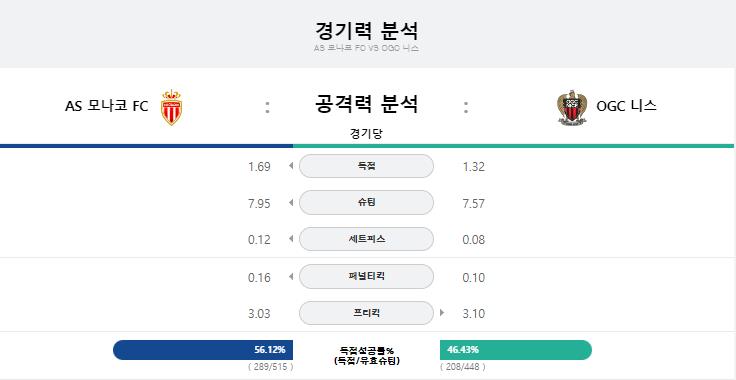Select the 슈팅 stat pill
Viewport: 736px width, 380px height.
[x=366, y=203]
